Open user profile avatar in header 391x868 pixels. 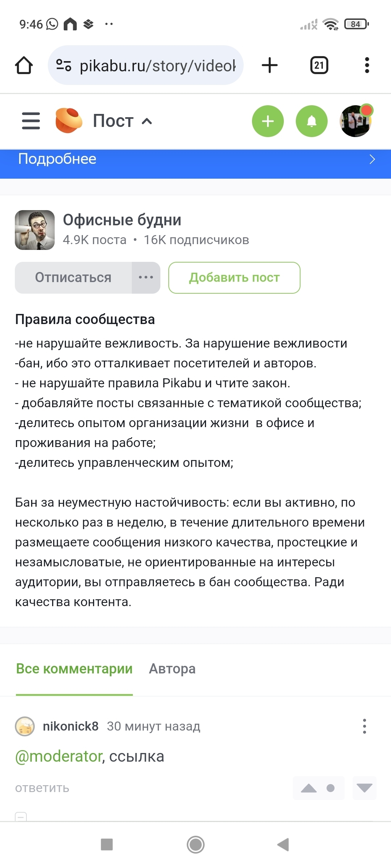pos(356,121)
